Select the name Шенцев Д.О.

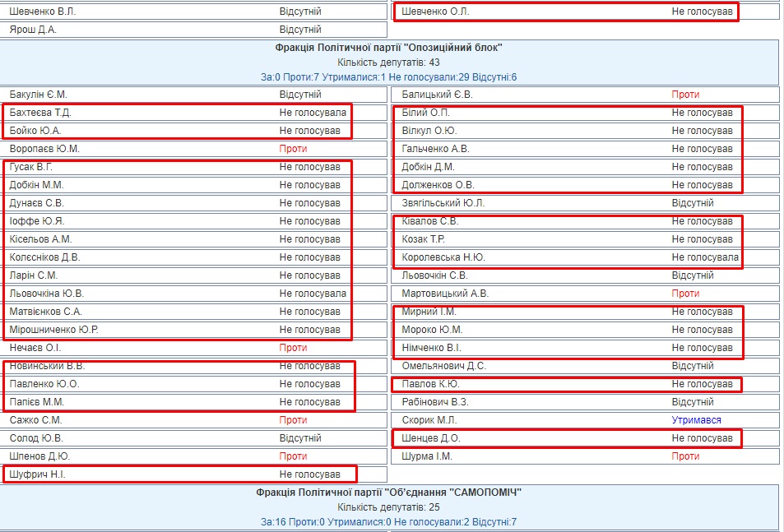pos(431,438)
